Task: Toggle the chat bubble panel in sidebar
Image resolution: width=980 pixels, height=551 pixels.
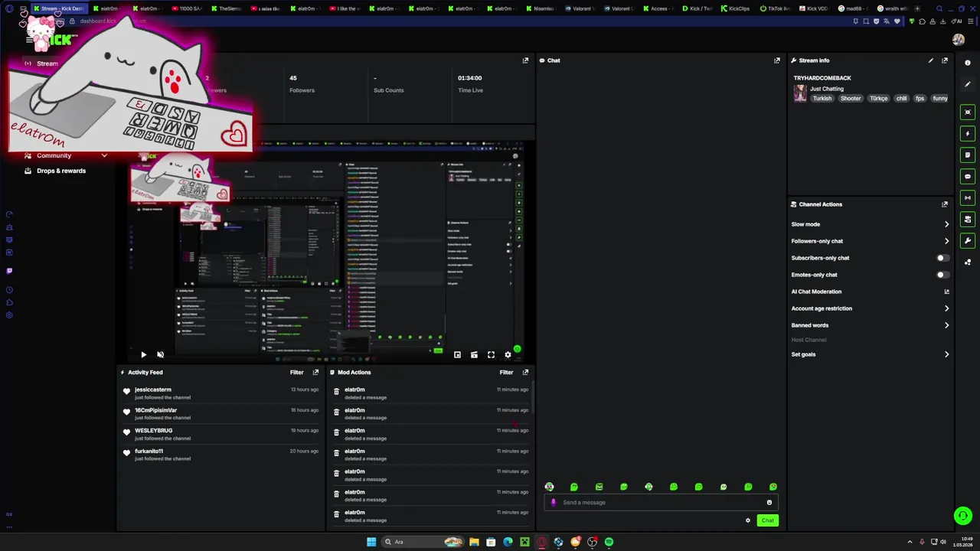Action: tap(968, 176)
